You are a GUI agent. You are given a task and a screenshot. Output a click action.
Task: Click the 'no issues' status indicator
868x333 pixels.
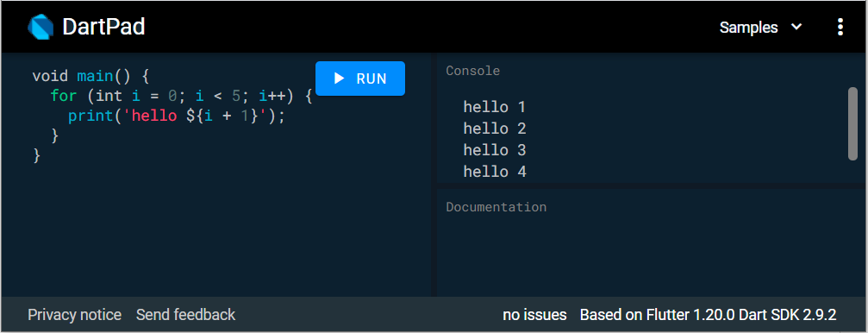(x=534, y=315)
